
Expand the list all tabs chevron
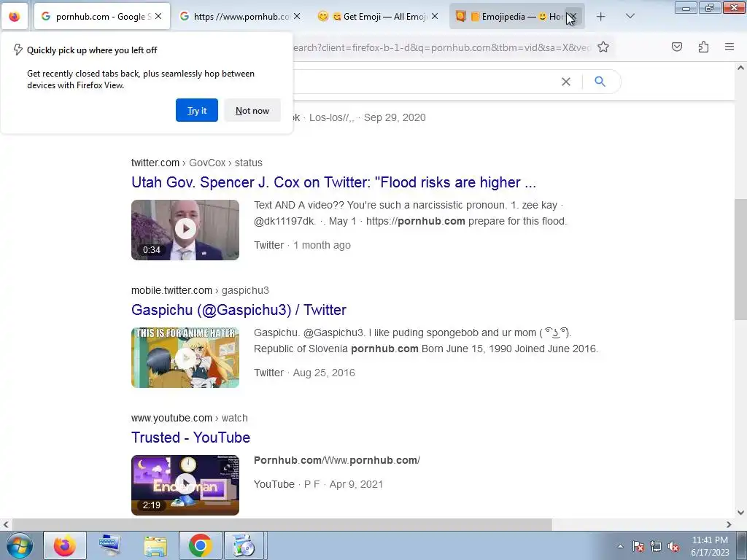630,16
